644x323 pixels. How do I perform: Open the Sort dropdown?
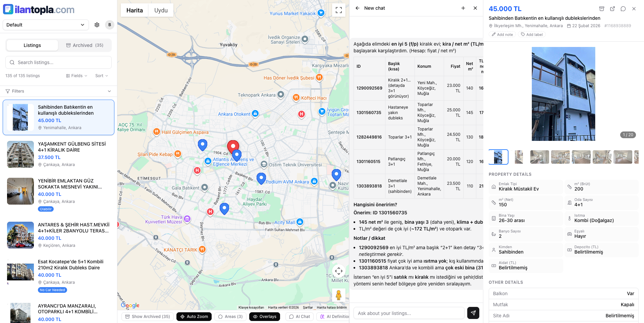[x=101, y=76]
